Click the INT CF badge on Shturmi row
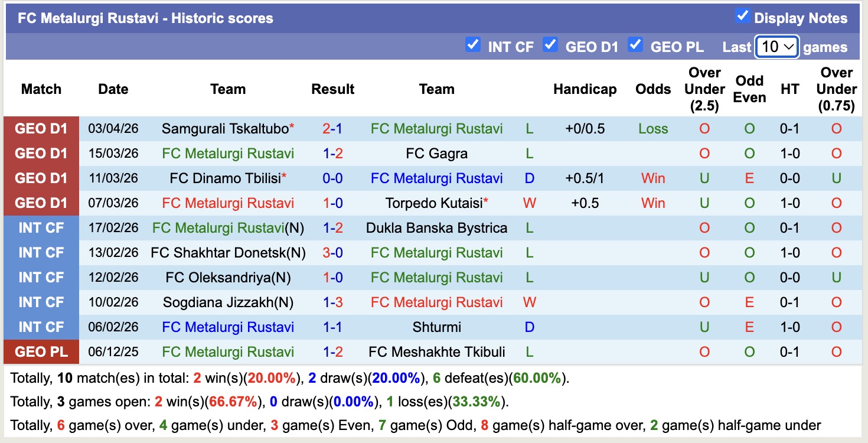The width and height of the screenshot is (868, 443). [41, 327]
